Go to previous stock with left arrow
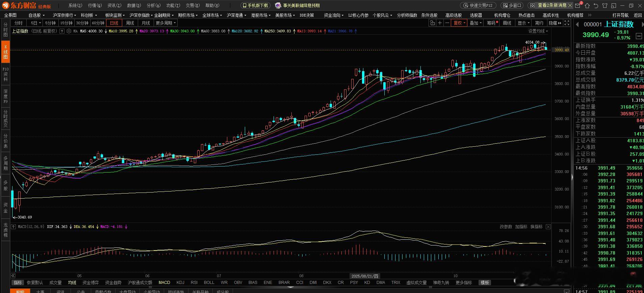This screenshot has height=293, width=644. click(577, 24)
